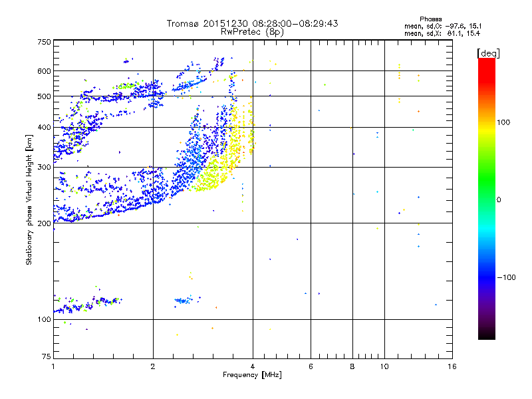Click the x-axis label '4'
Image resolution: width=532 pixels, height=399 pixels.
tap(253, 366)
